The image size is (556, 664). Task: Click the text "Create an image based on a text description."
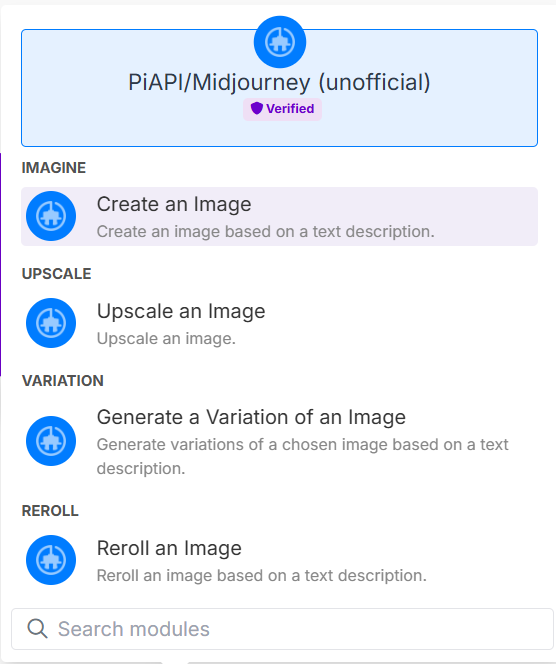pos(266,232)
